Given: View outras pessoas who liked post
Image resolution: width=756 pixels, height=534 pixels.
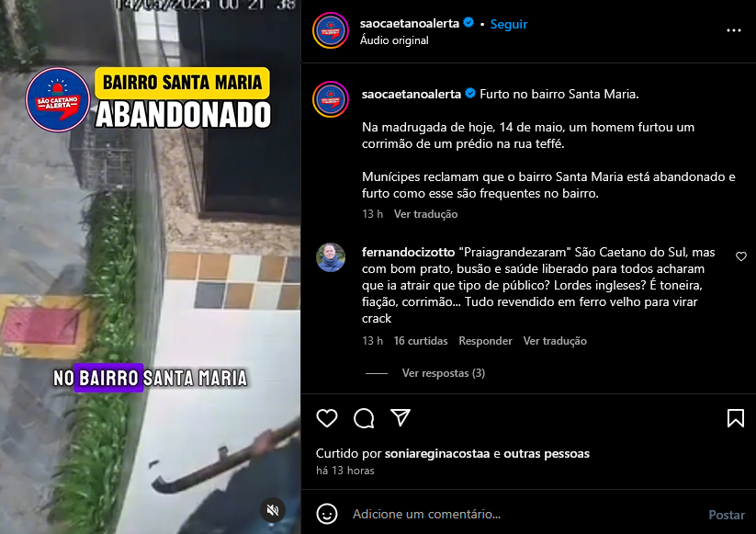Looking at the screenshot, I should [x=547, y=453].
